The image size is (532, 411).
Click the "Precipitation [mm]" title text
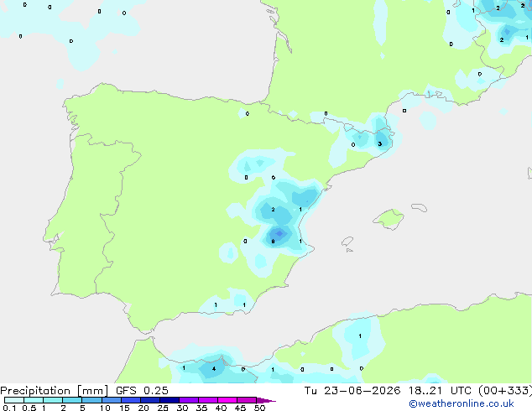[55, 391]
